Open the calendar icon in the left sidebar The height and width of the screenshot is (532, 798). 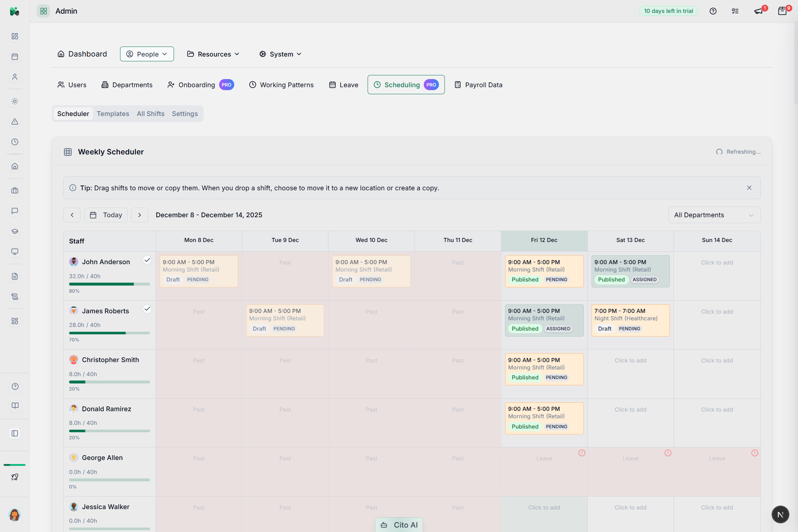pos(15,57)
